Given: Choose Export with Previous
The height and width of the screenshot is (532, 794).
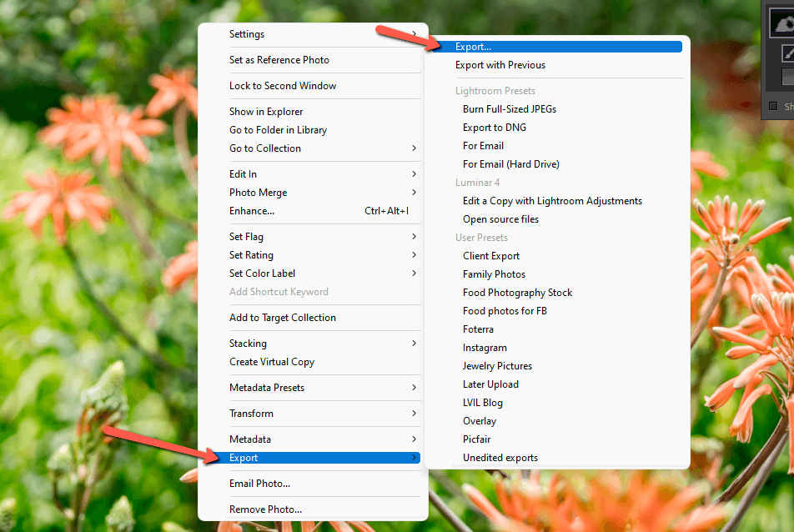Looking at the screenshot, I should pos(557,65).
